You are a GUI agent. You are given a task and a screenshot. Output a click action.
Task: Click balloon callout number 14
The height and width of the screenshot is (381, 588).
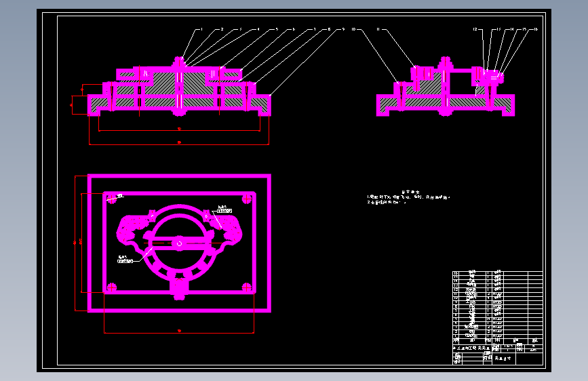pyautogui.click(x=511, y=29)
